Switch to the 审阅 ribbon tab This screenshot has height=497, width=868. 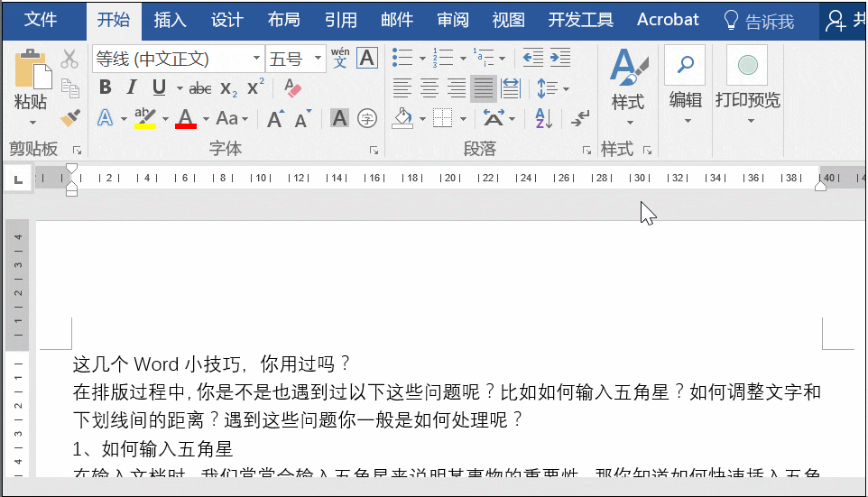[453, 21]
